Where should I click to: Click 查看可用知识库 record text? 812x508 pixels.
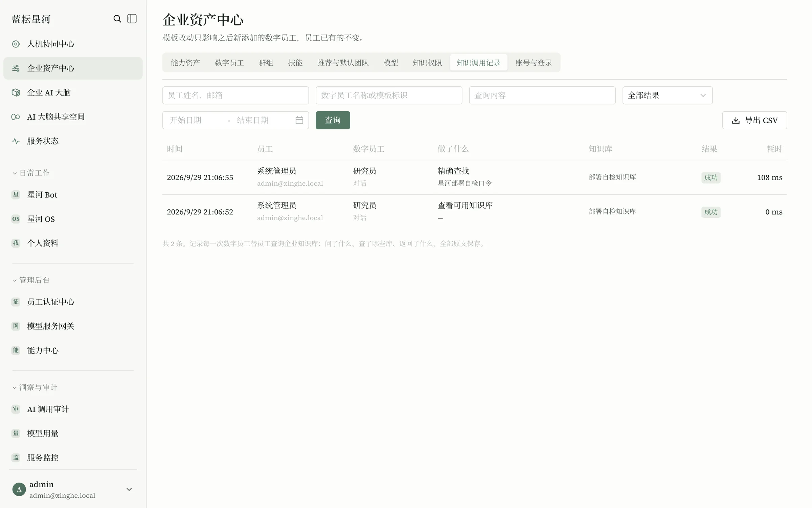465,205
